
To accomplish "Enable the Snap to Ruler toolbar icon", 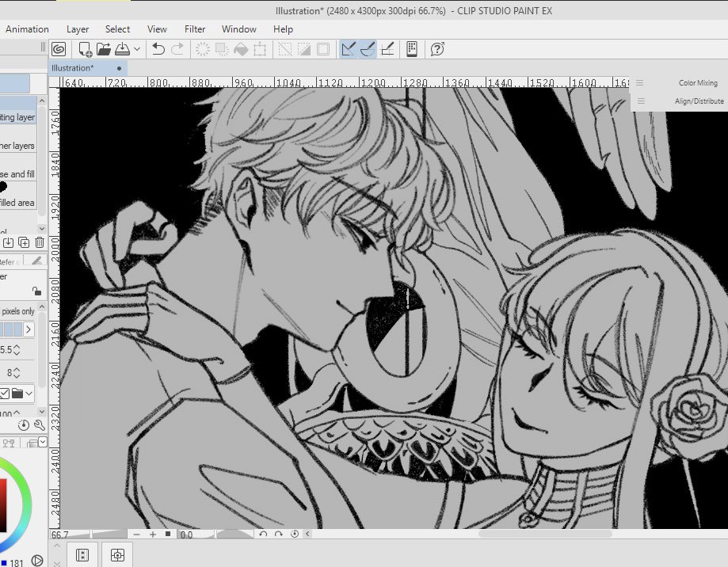I will 349,49.
